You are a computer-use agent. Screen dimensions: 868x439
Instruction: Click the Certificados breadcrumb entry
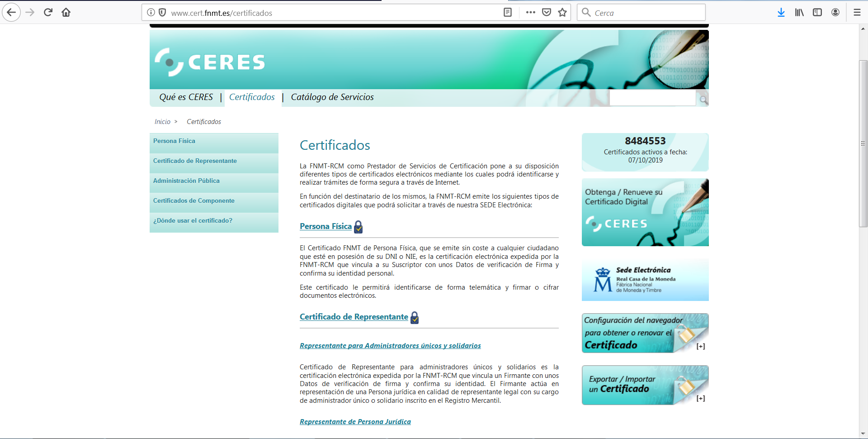tap(204, 122)
